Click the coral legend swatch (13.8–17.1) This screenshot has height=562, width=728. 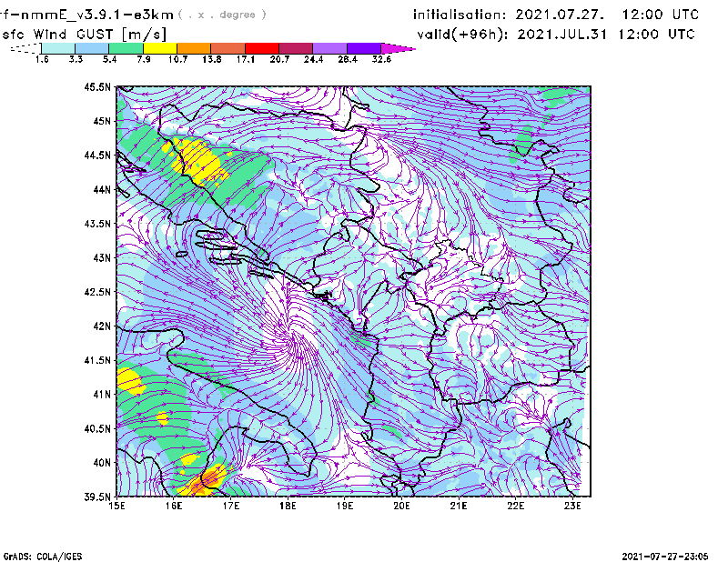click(228, 48)
